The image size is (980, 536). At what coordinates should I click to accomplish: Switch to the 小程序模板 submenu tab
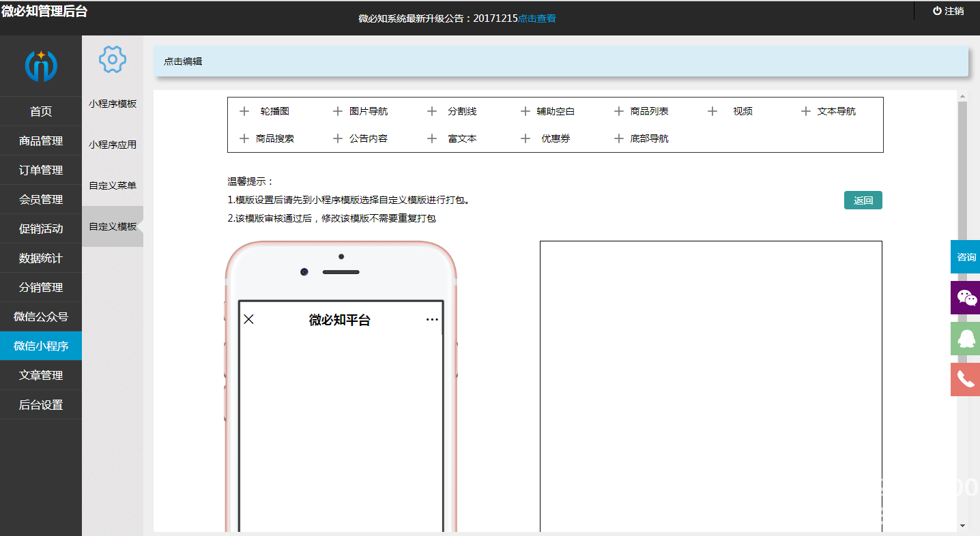coord(113,104)
